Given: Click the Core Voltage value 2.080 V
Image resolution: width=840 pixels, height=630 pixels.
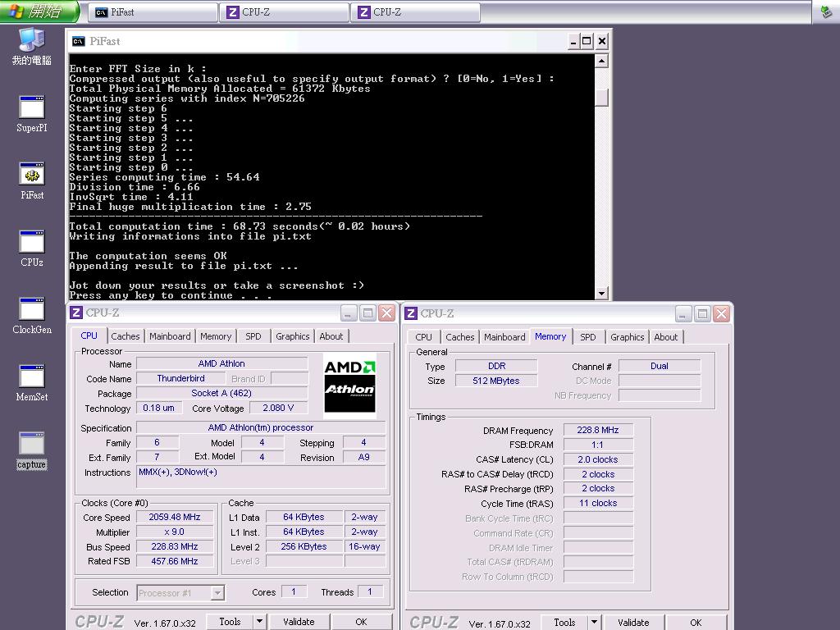Looking at the screenshot, I should (x=278, y=408).
